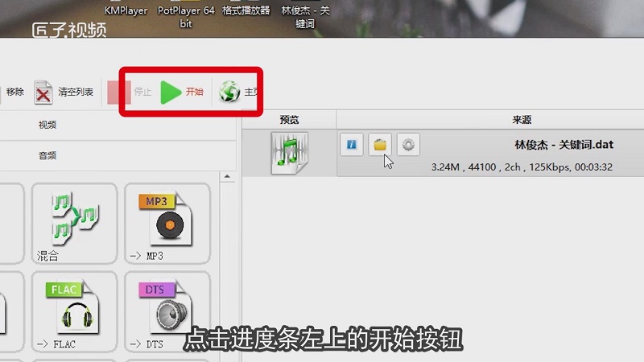
Task: Click the 清空列表 (Clear List) icon
Action: click(x=44, y=93)
